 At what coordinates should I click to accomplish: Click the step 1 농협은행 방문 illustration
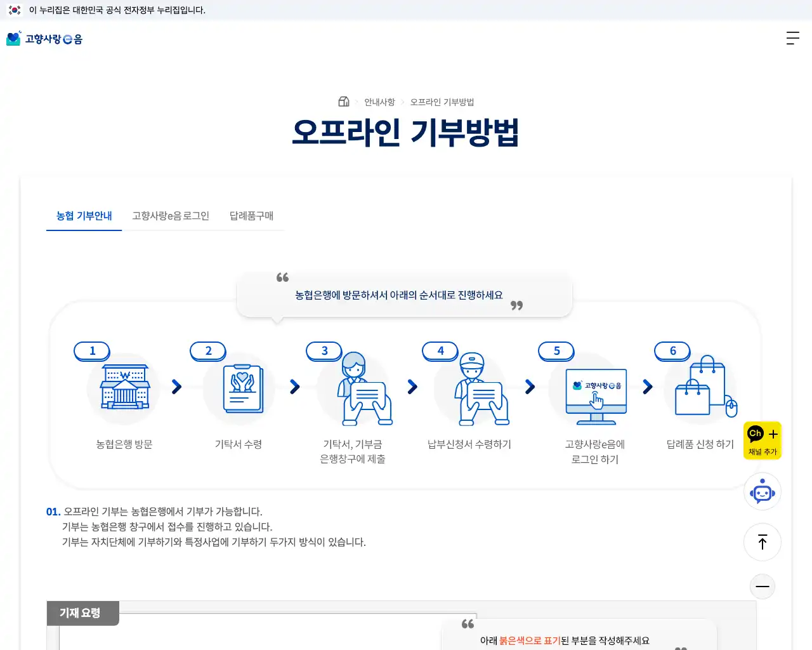pyautogui.click(x=123, y=387)
